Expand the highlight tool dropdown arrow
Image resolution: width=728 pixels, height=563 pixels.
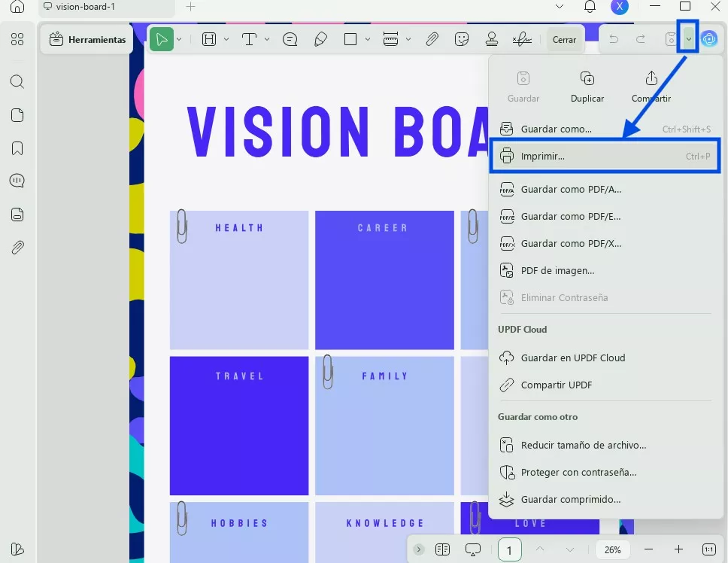[226, 39]
